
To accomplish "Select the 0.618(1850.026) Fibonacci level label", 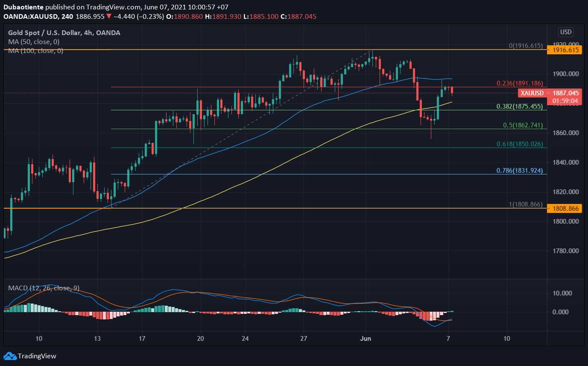I will tap(520, 144).
